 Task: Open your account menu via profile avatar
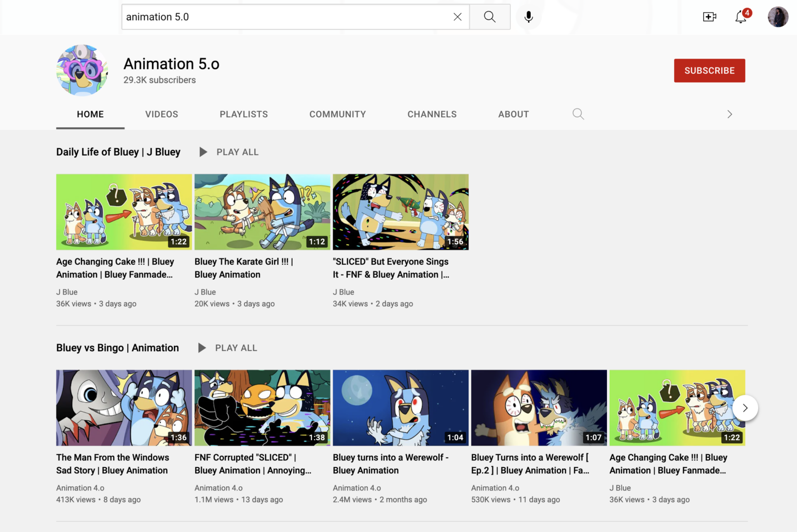point(778,17)
